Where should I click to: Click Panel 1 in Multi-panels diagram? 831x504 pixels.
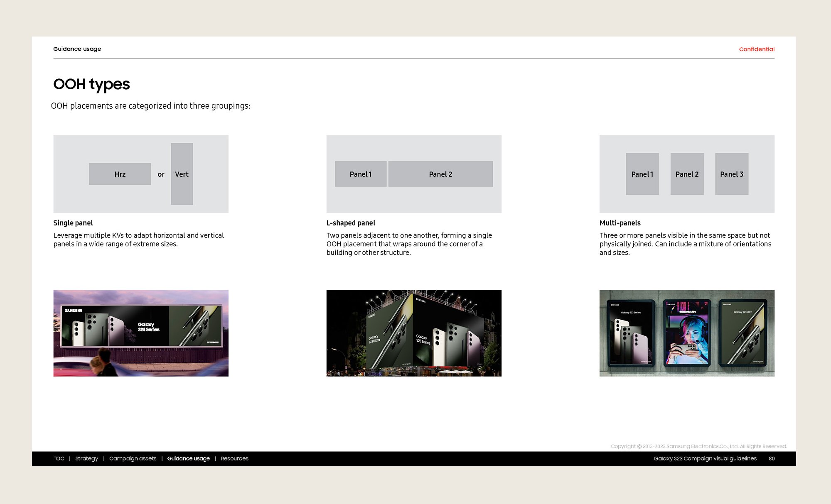[642, 174]
